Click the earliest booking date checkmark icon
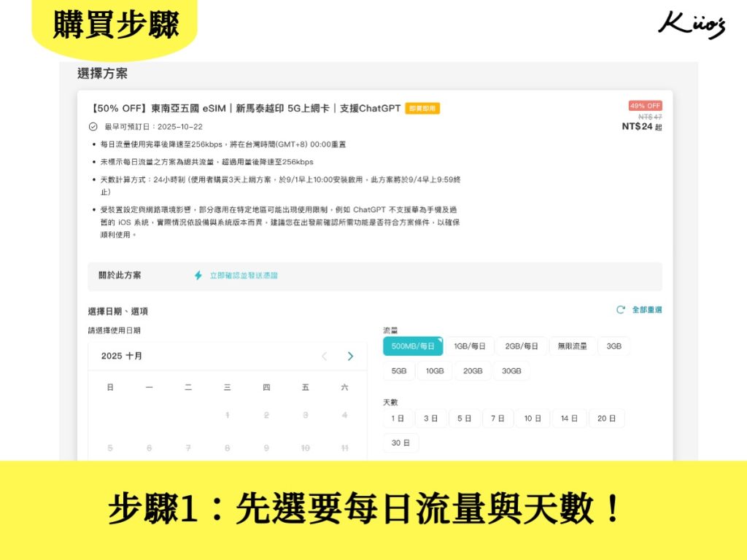The width and height of the screenshot is (747, 560). pyautogui.click(x=93, y=127)
